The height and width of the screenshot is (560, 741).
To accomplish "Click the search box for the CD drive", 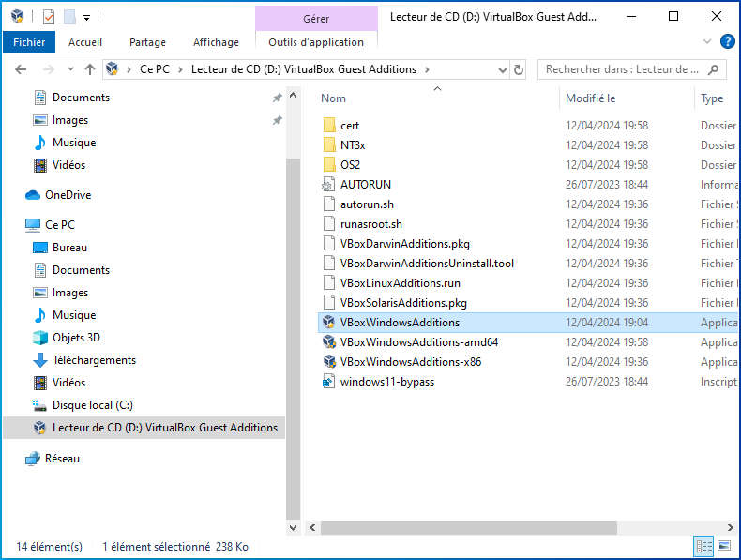I will (x=623, y=69).
